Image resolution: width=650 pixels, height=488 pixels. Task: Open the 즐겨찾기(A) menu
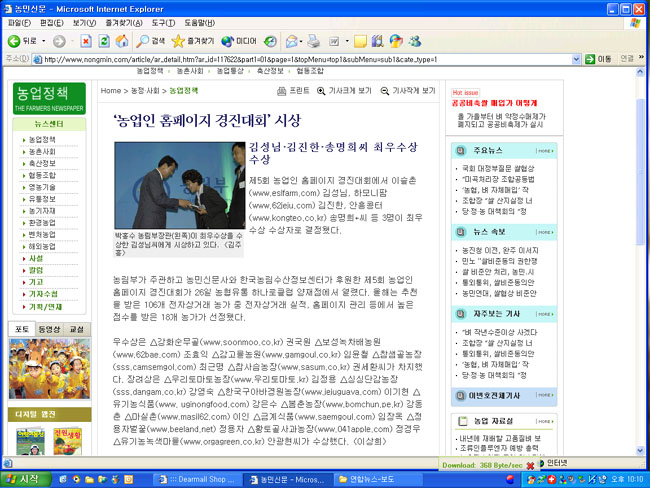click(124, 23)
